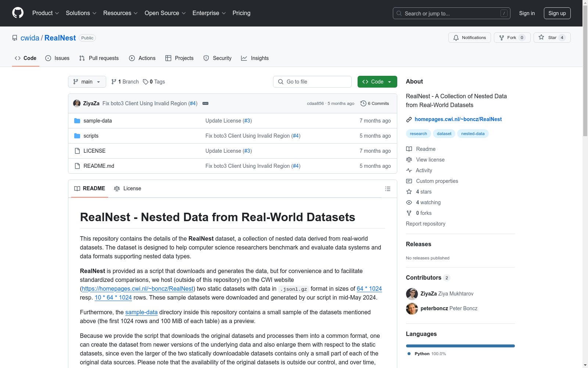
Task: Click ZiyaZa avatar in commit header
Action: (x=77, y=103)
